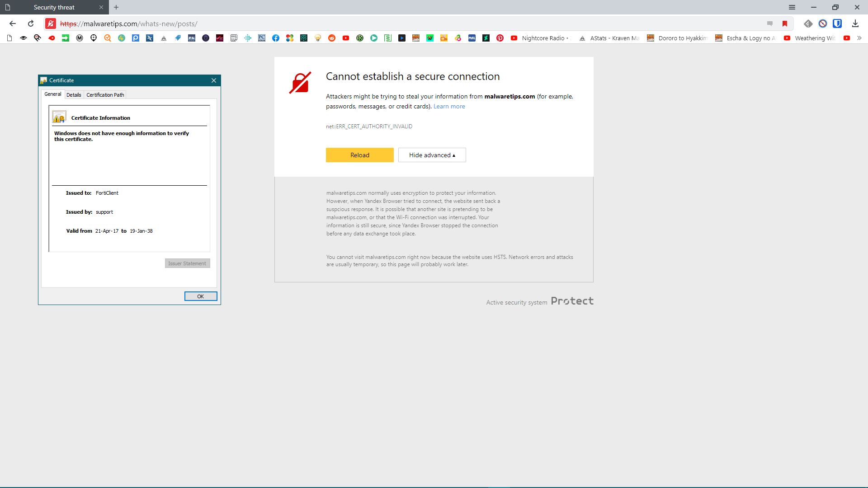Reload page with toolbar refresh arrow
The image size is (868, 488).
pyautogui.click(x=31, y=23)
